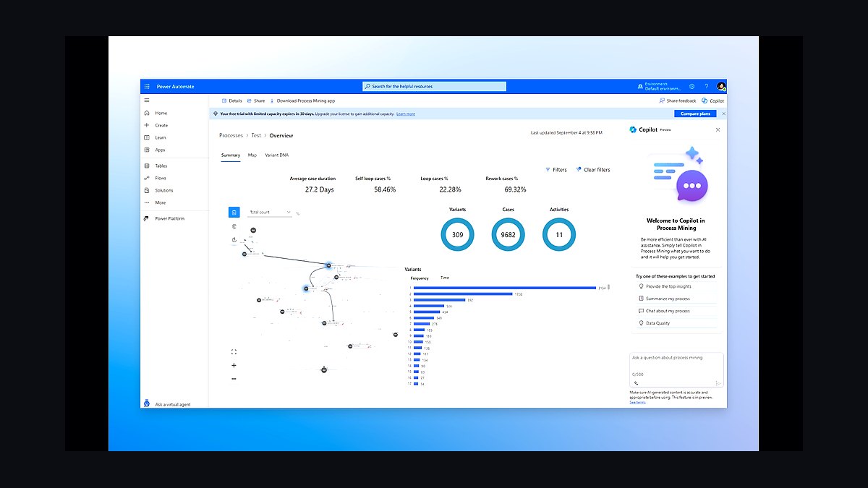Select the second view icon below frequency on map

point(234,226)
